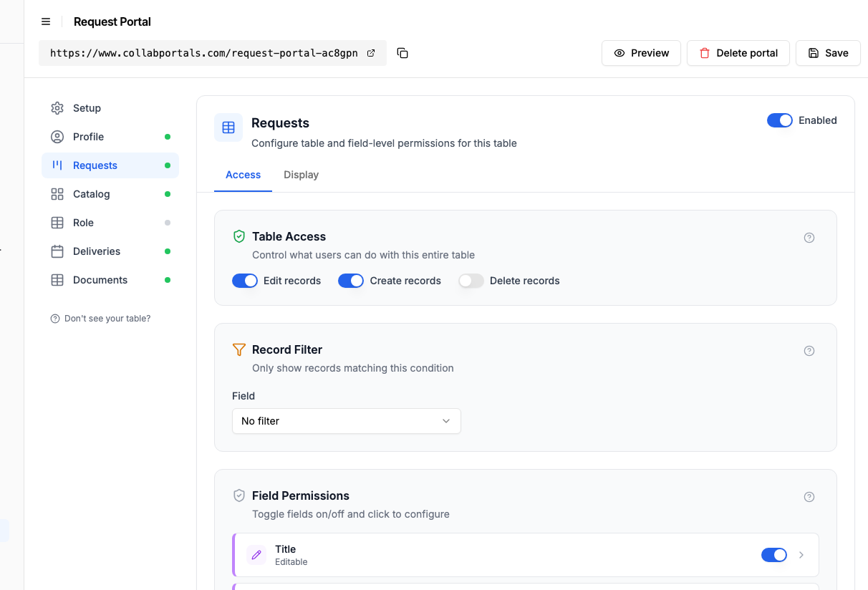Open the Deliveries section
Image resolution: width=868 pixels, height=590 pixels.
pos(110,251)
